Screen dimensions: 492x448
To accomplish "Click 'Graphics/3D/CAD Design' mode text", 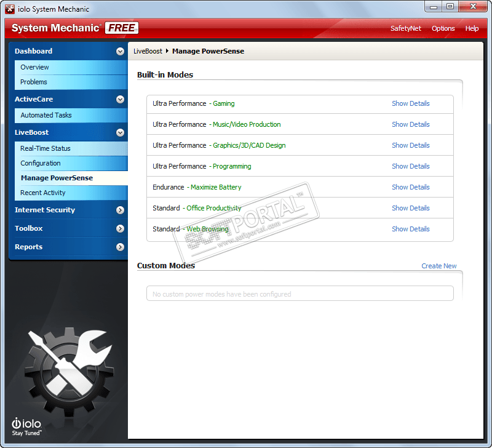I will [x=249, y=146].
